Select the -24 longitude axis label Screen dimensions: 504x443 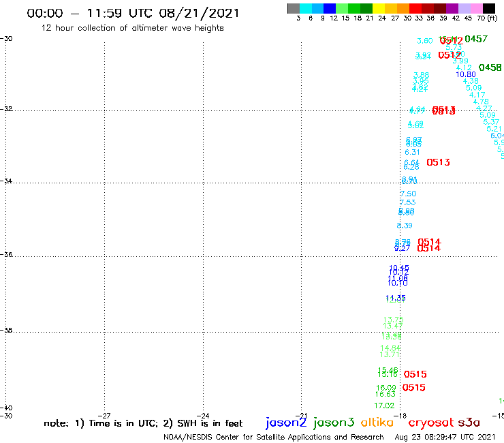click(203, 416)
